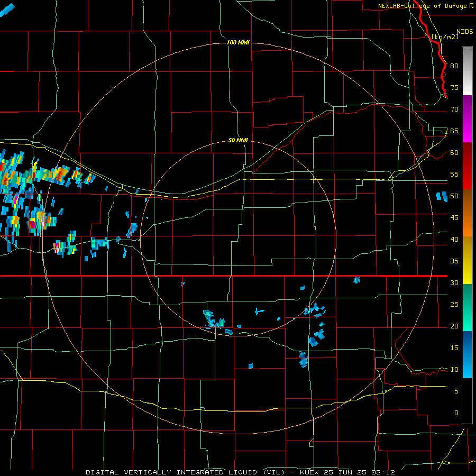Click the legend value 25
The width and height of the screenshot is (476, 476).
pos(454,305)
